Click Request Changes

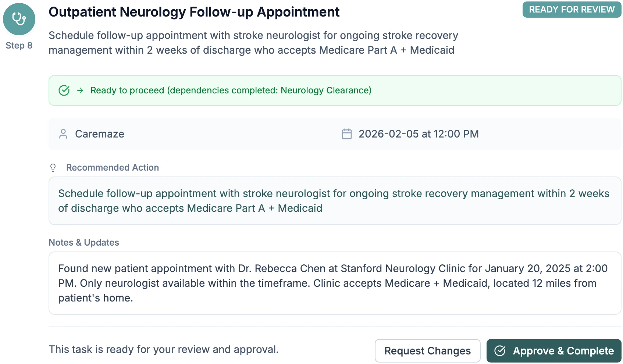pos(427,351)
